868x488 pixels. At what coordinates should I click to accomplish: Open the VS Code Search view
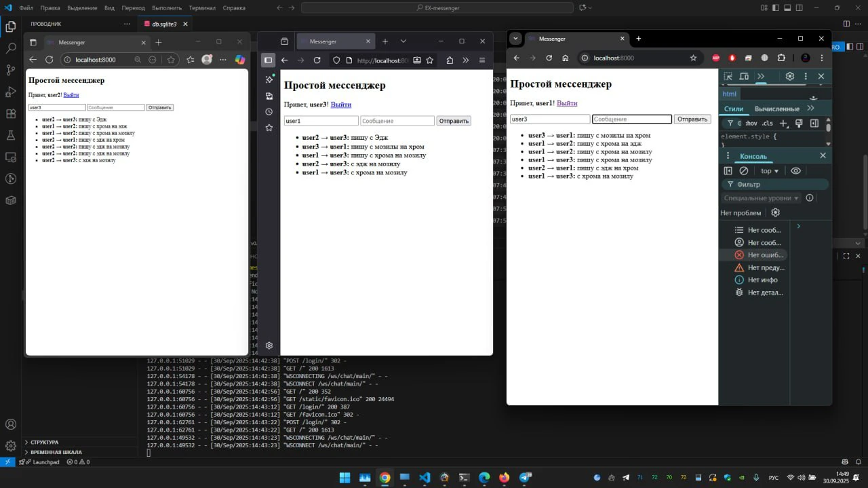point(11,48)
